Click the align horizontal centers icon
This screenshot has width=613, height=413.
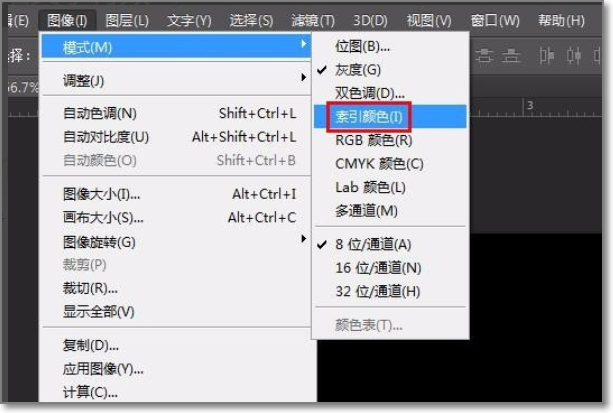click(574, 56)
